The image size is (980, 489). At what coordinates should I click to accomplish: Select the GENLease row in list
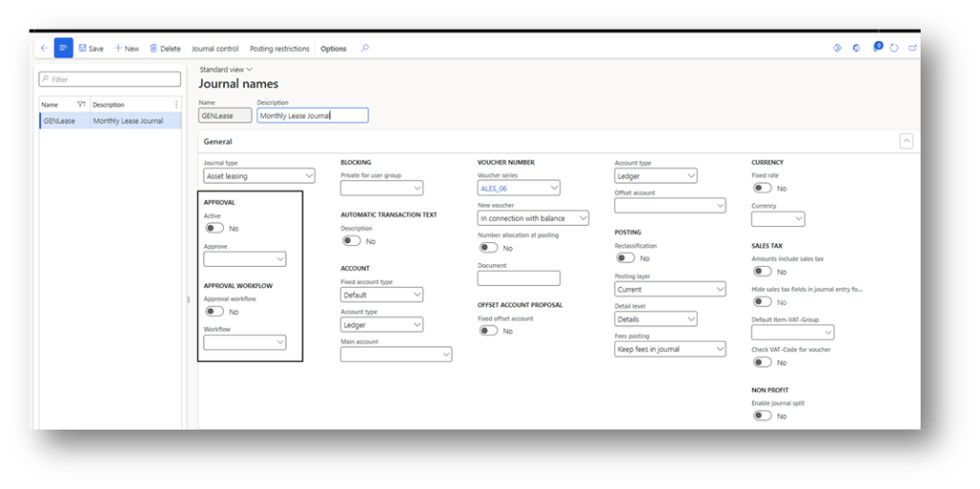59,122
